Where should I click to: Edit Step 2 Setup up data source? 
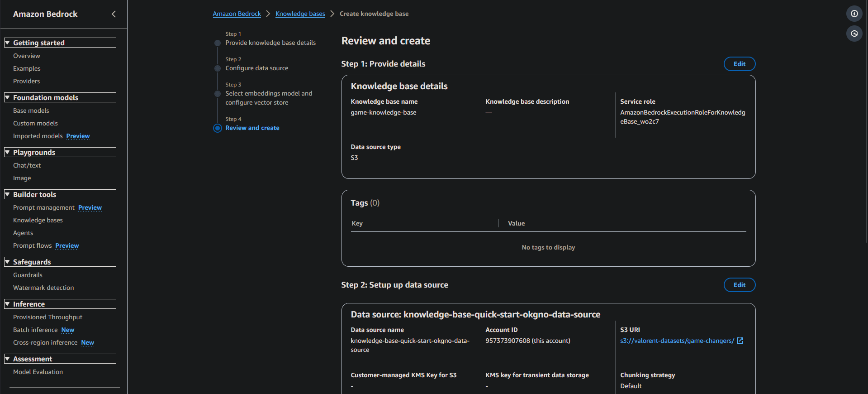pyautogui.click(x=740, y=285)
